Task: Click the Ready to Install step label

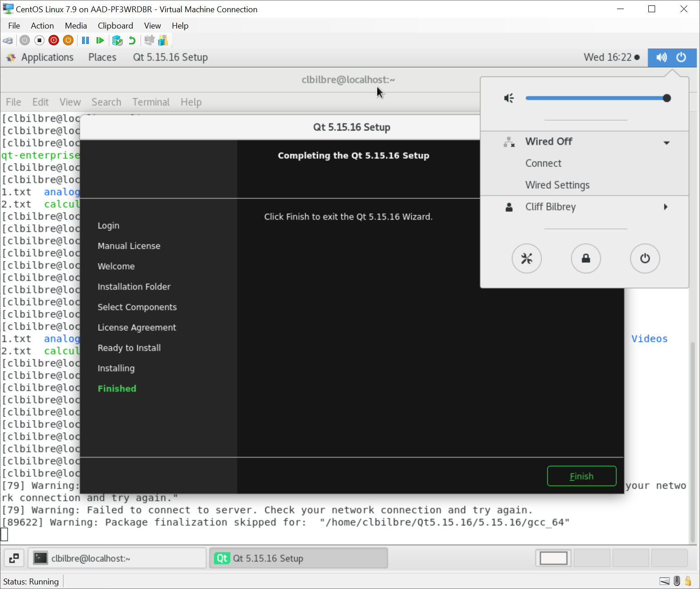Action: coord(129,348)
